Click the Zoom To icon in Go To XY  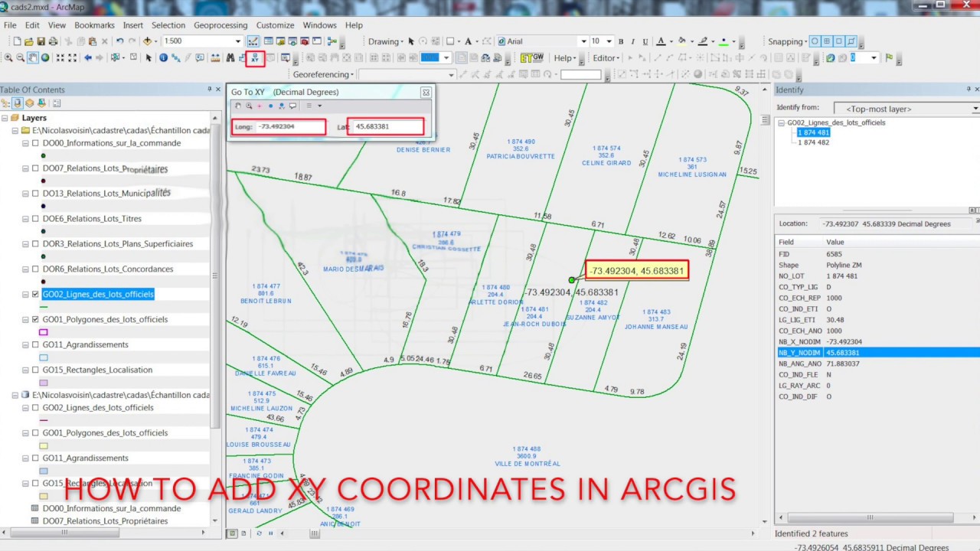coord(249,106)
